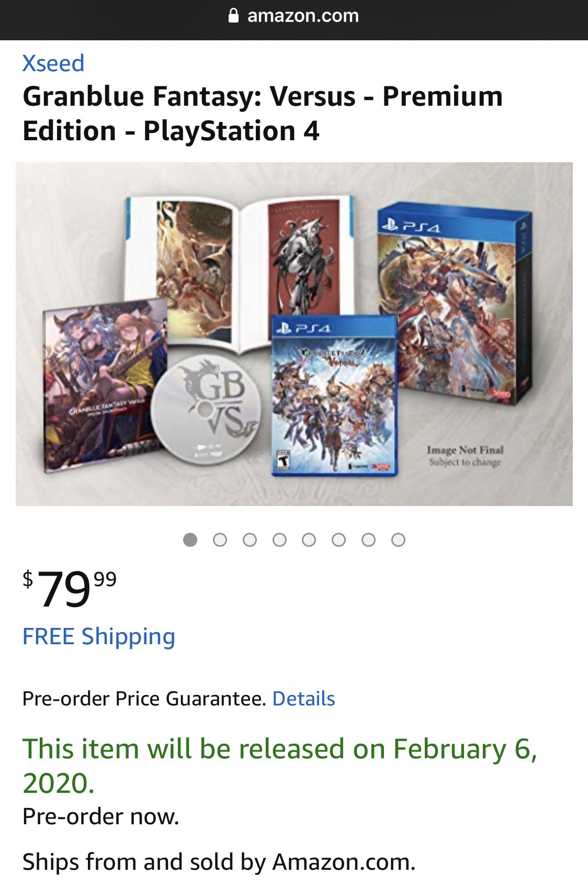Select the third image carousel dot
Viewport: 588px width, 886px height.
coord(250,540)
